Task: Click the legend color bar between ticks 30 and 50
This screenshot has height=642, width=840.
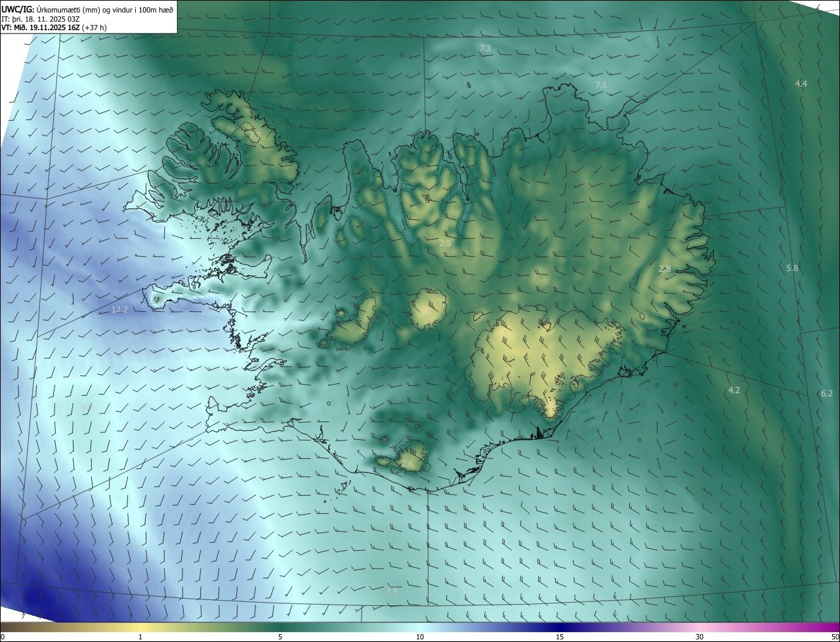Action: (x=770, y=627)
